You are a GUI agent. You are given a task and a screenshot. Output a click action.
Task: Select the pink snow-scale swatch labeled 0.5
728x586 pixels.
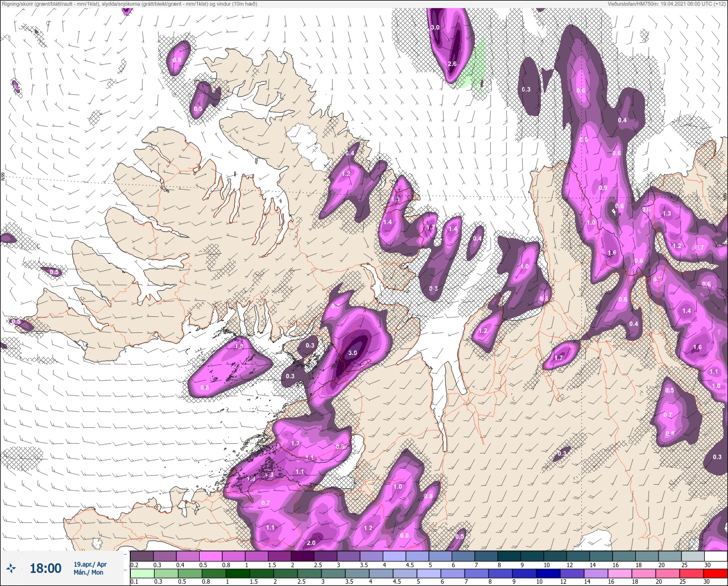coord(211,556)
